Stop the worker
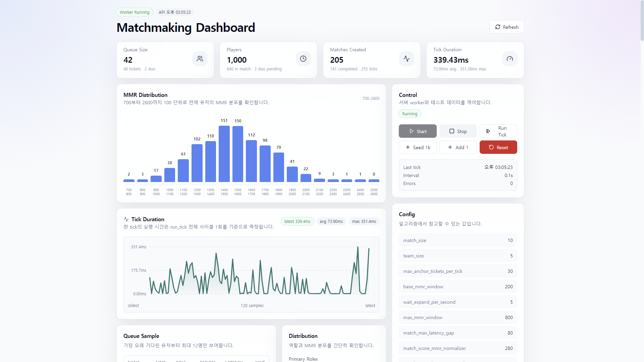The width and height of the screenshot is (644, 362). click(x=458, y=131)
